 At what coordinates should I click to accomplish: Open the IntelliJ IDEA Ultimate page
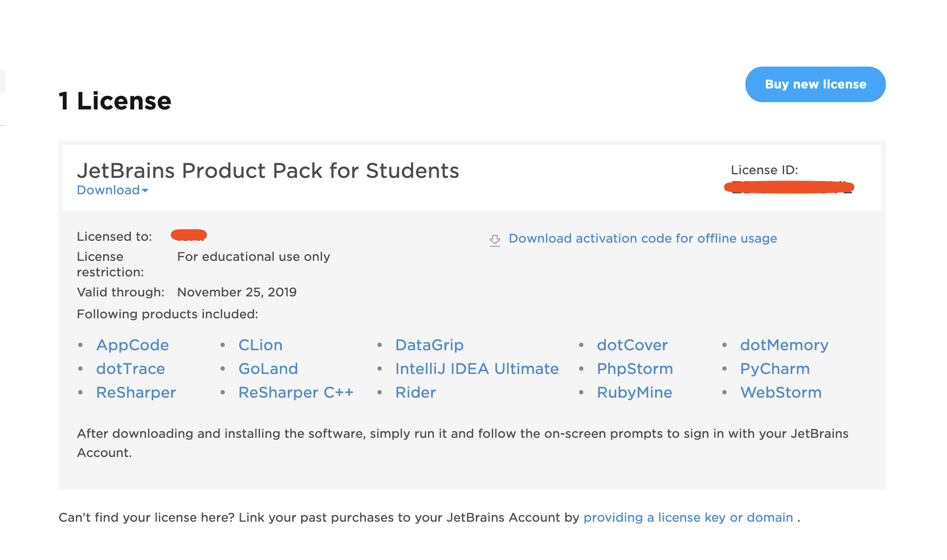point(477,369)
